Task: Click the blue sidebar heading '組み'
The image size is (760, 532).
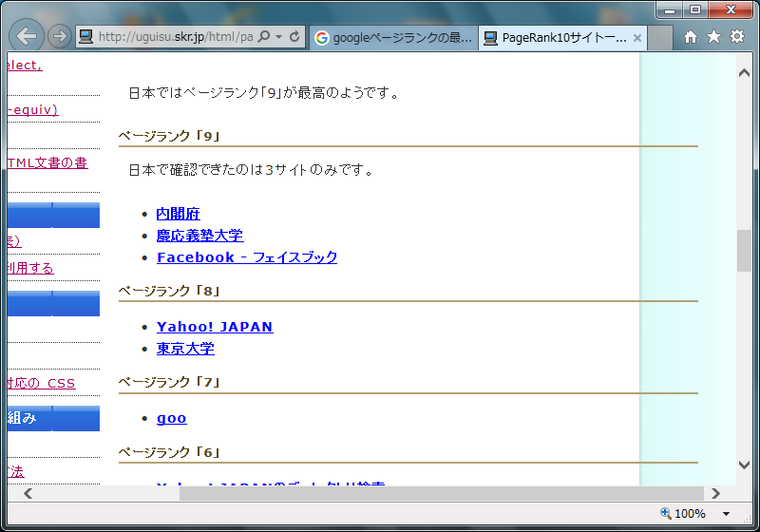Action: click(x=53, y=418)
